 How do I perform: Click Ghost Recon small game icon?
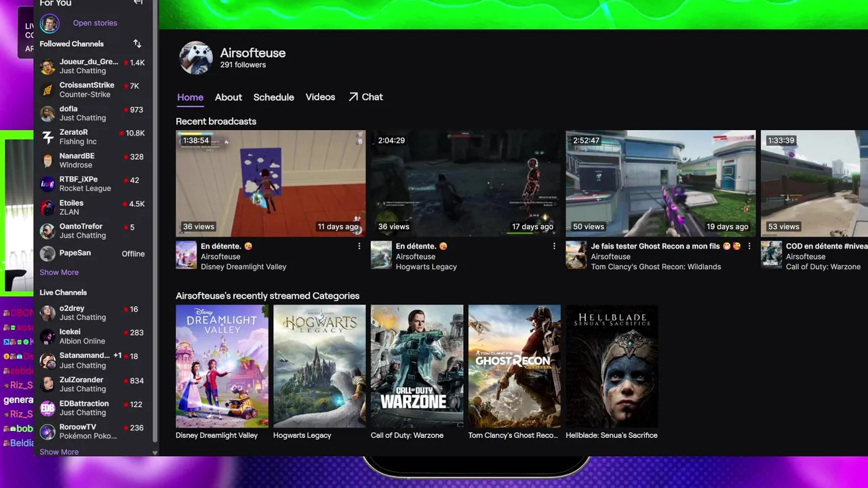click(576, 256)
